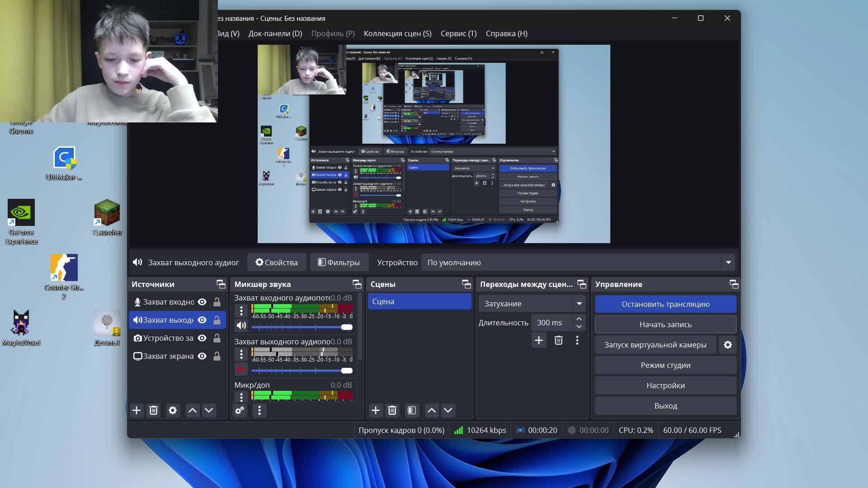The width and height of the screenshot is (868, 488).
Task: Undock the Управление panel
Action: point(734,284)
